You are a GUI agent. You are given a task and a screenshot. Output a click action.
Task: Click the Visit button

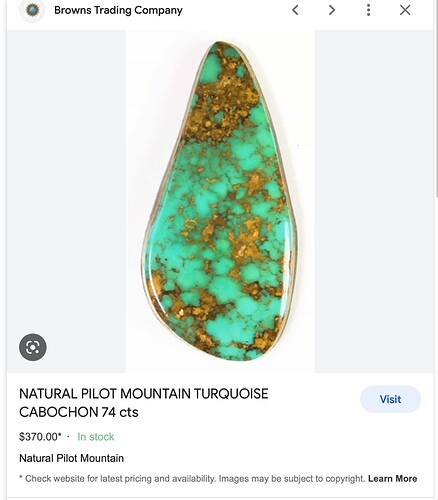390,399
